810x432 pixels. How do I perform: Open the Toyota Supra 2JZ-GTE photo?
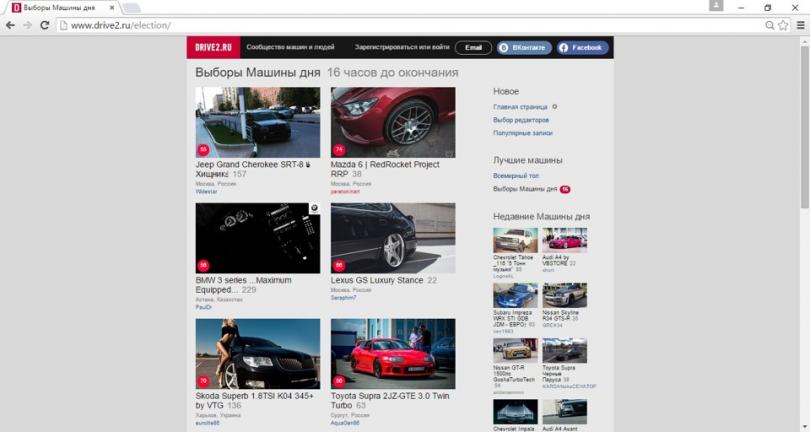click(393, 354)
